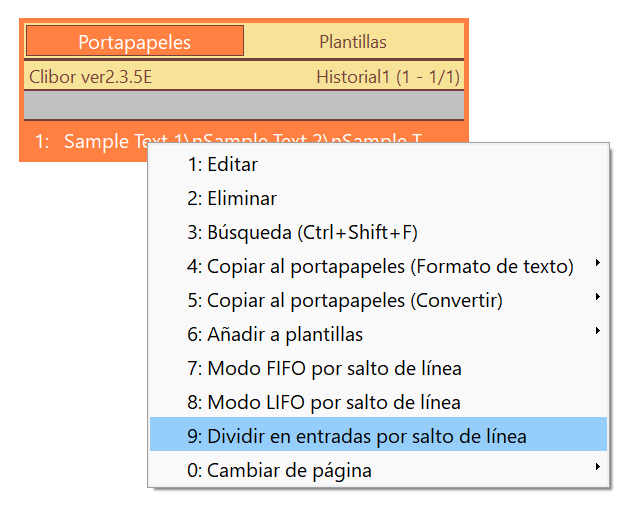
Task: Open the Plantillas tab
Action: (353, 41)
